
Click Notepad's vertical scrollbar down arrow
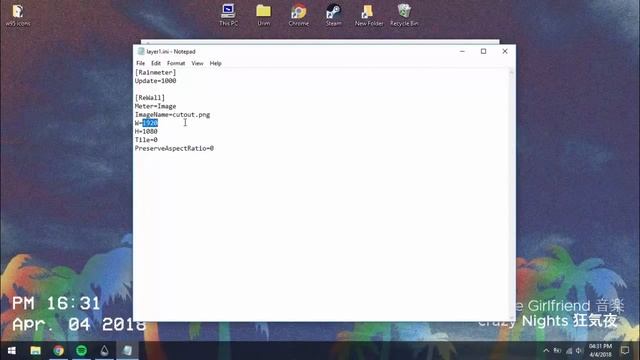coord(511,318)
